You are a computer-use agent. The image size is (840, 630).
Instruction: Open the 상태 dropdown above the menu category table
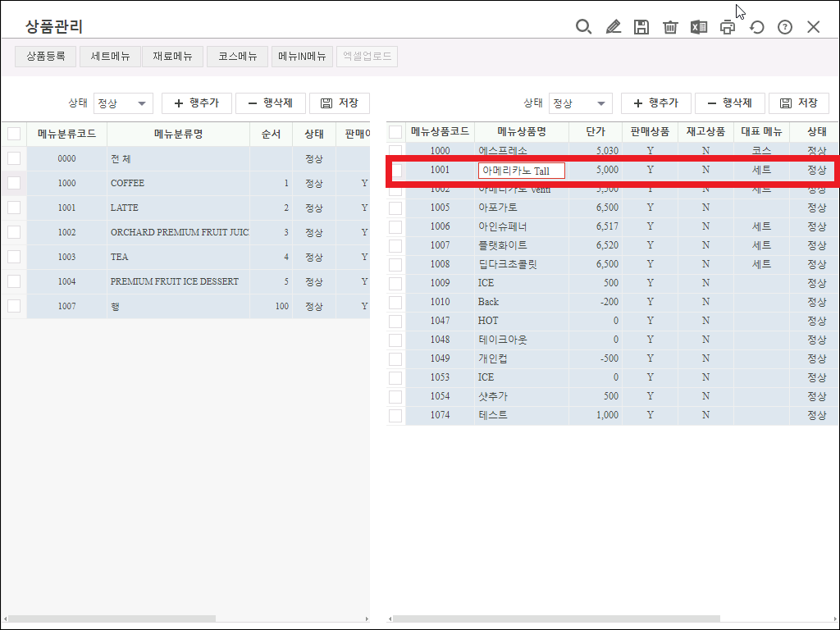[x=123, y=103]
